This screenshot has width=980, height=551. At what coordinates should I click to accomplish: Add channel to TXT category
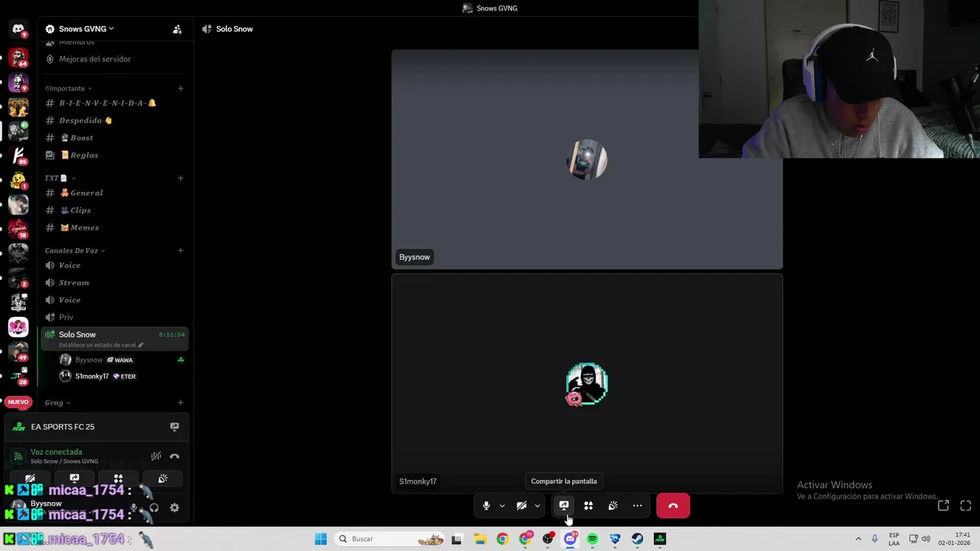[181, 178]
